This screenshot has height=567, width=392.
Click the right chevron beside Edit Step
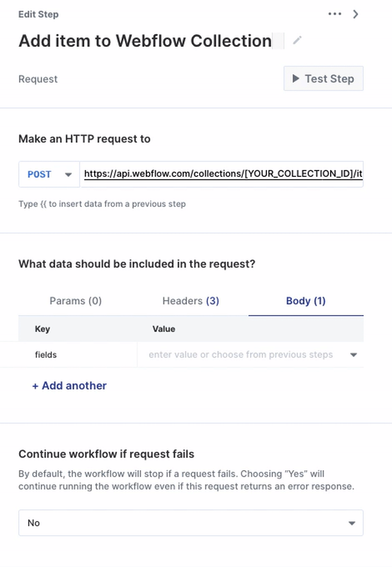coord(356,14)
